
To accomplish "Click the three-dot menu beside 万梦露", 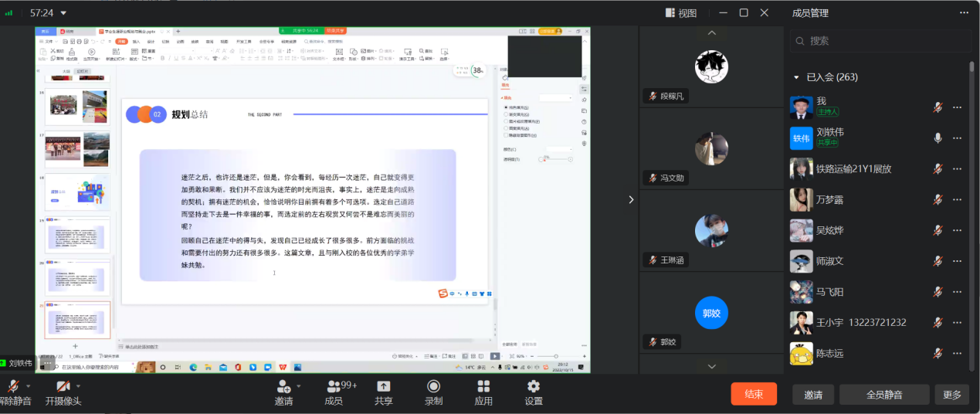I will coord(958,199).
